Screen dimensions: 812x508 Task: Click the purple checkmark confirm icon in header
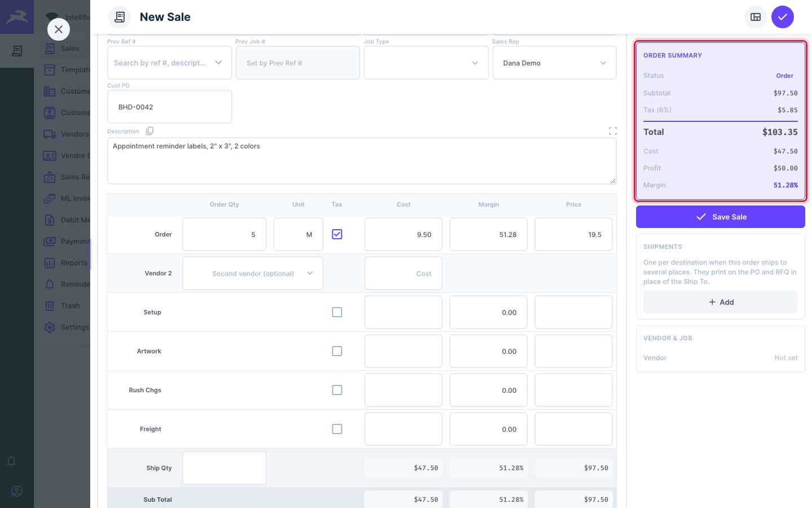pos(783,17)
